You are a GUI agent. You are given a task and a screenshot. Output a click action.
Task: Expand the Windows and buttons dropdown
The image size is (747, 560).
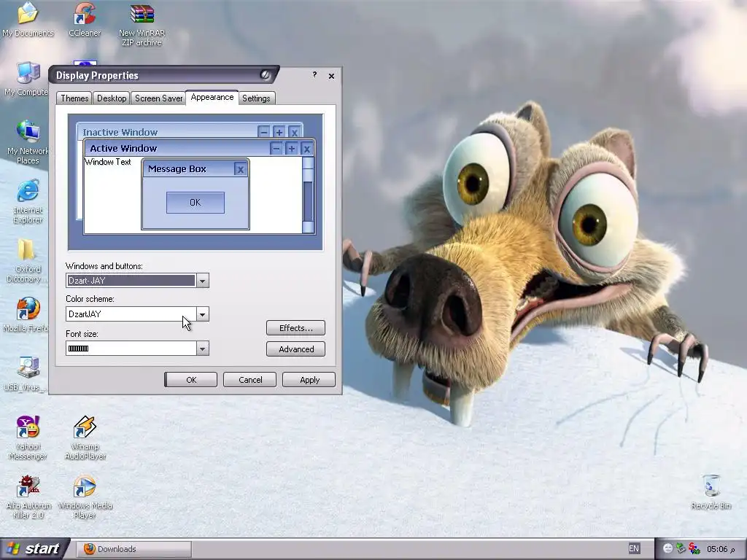pos(202,281)
